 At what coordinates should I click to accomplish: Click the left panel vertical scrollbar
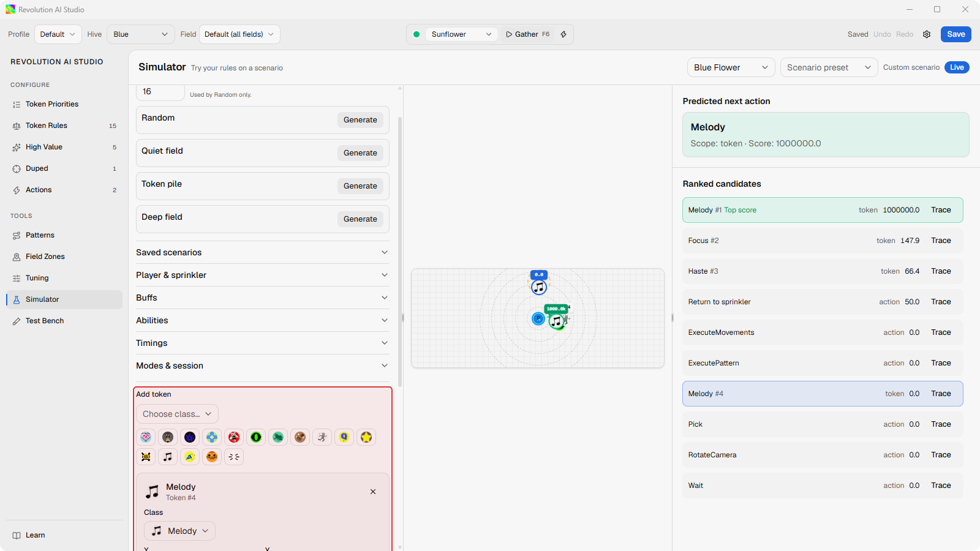pyautogui.click(x=400, y=251)
